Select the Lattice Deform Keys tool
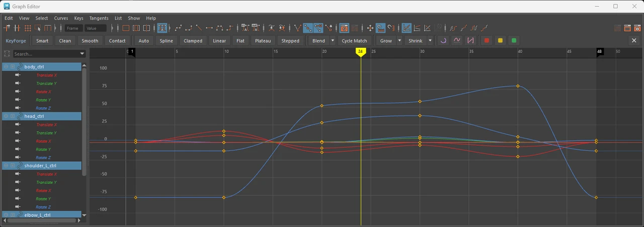Image resolution: width=644 pixels, height=227 pixels. pos(28,28)
